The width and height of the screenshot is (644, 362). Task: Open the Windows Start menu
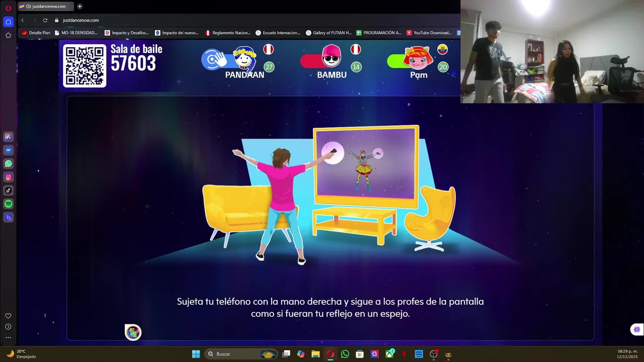[x=196, y=354]
